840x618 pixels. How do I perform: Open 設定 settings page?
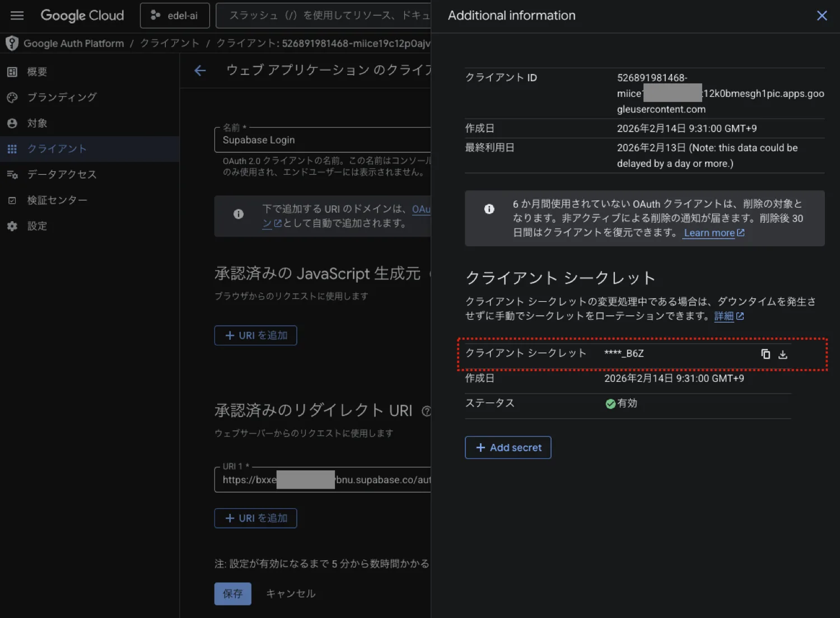(x=37, y=226)
